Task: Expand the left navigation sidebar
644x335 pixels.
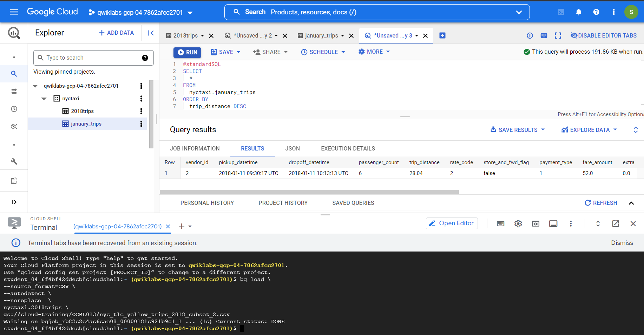Action: point(14,202)
